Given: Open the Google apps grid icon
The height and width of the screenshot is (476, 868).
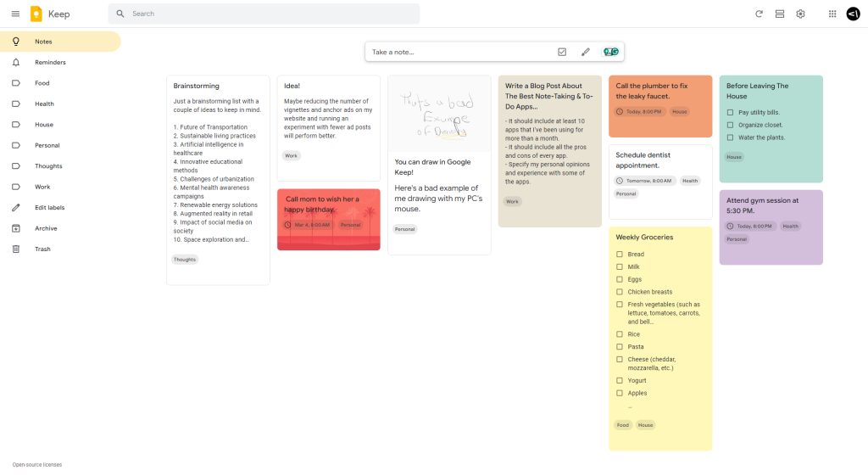Looking at the screenshot, I should (832, 14).
